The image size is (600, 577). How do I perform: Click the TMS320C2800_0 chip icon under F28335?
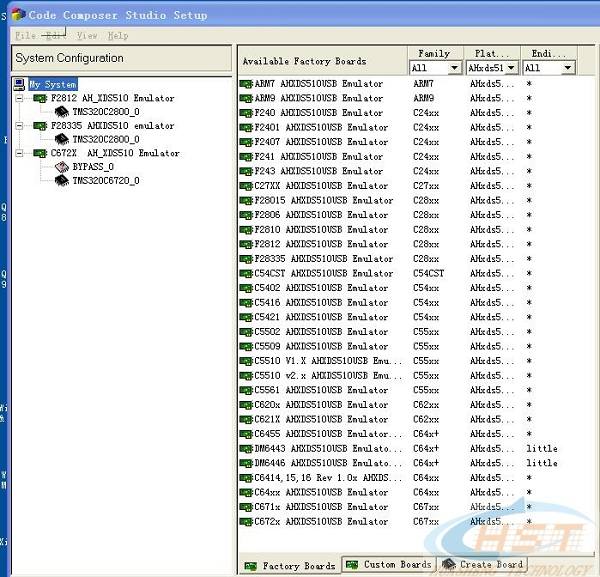coord(62,139)
